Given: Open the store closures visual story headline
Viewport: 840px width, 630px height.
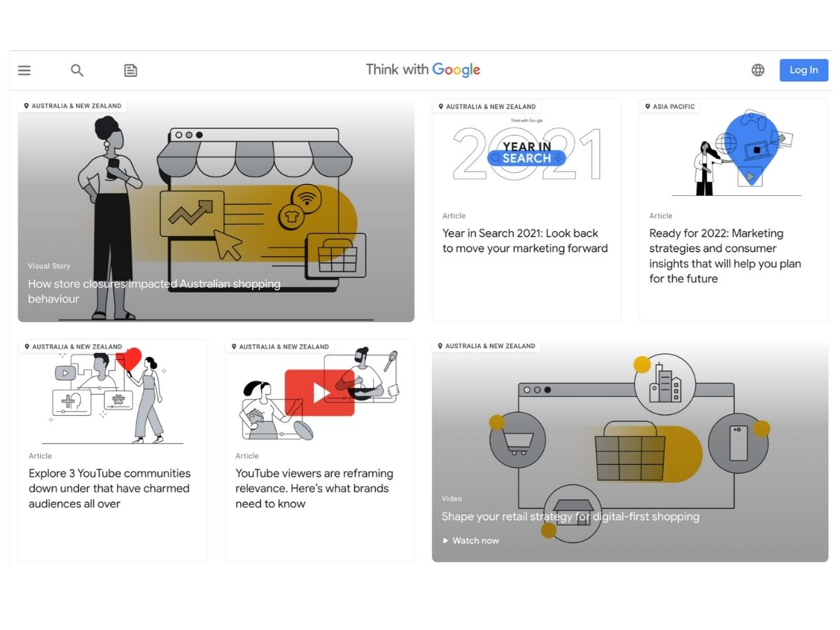Looking at the screenshot, I should pyautogui.click(x=154, y=291).
